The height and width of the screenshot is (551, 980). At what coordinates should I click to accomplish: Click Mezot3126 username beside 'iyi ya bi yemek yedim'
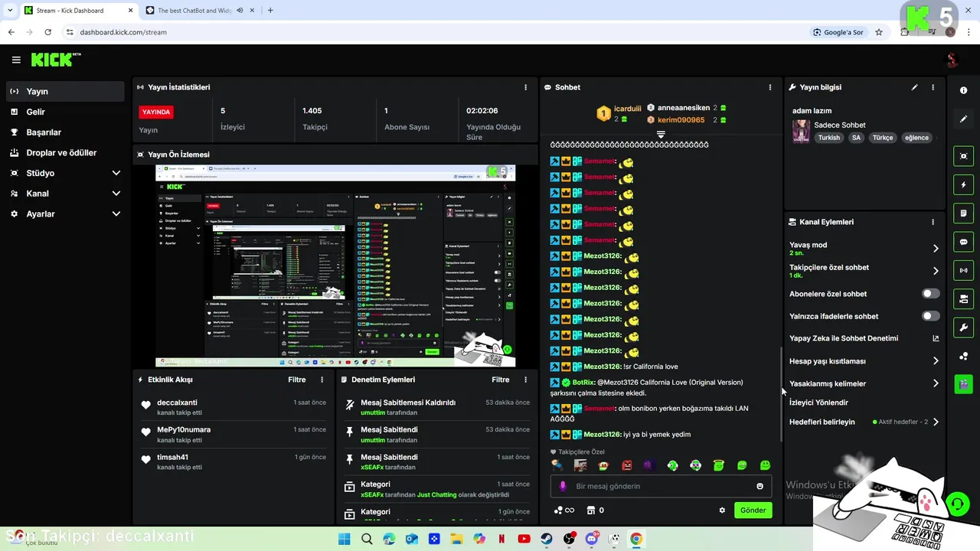[603, 435]
